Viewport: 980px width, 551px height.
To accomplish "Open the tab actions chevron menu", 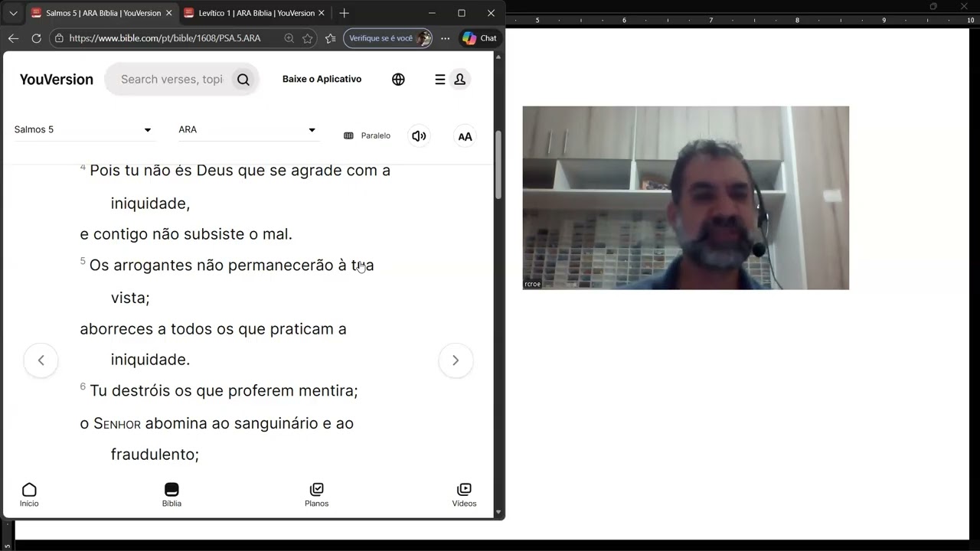I will click(13, 13).
